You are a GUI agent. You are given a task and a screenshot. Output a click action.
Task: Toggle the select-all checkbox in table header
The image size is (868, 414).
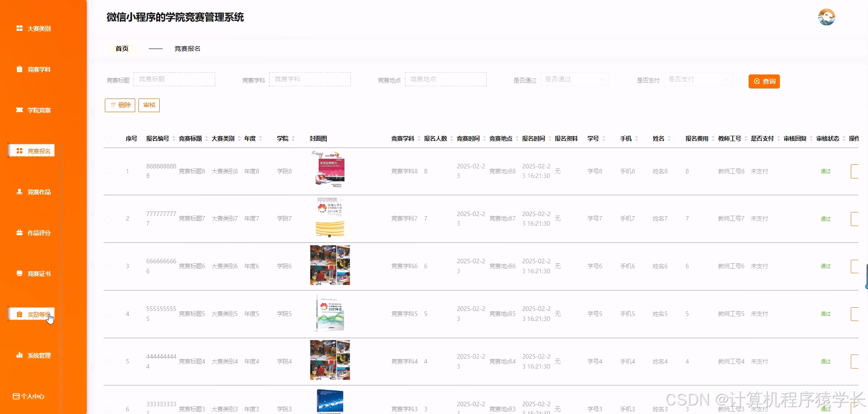tap(108, 138)
